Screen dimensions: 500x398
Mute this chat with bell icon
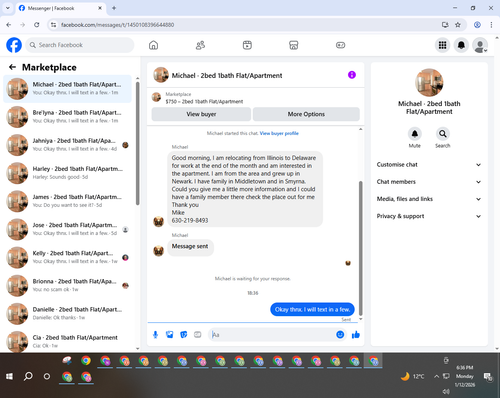[414, 134]
